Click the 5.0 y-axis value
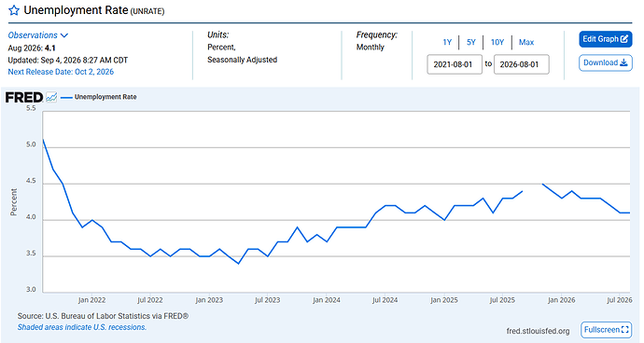The width and height of the screenshot is (644, 343). pyautogui.click(x=31, y=144)
